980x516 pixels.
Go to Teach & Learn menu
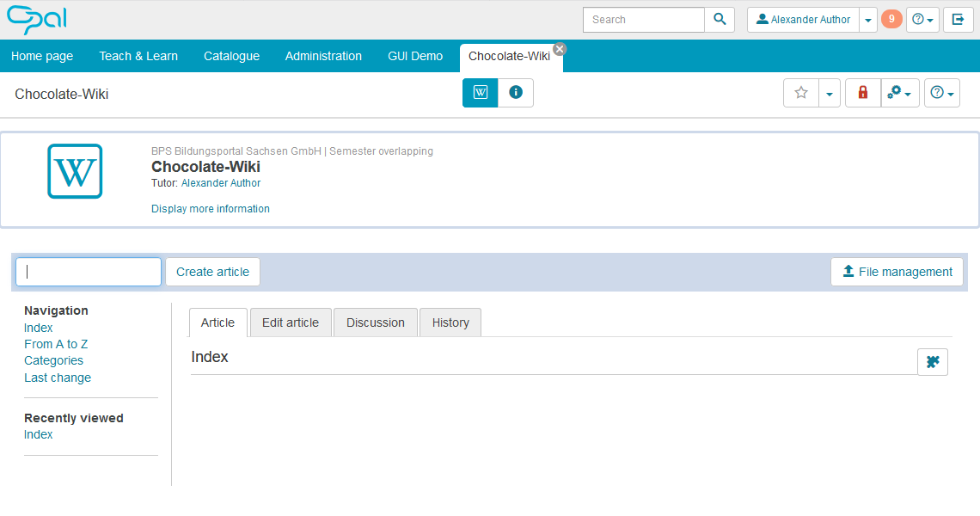pyautogui.click(x=138, y=56)
